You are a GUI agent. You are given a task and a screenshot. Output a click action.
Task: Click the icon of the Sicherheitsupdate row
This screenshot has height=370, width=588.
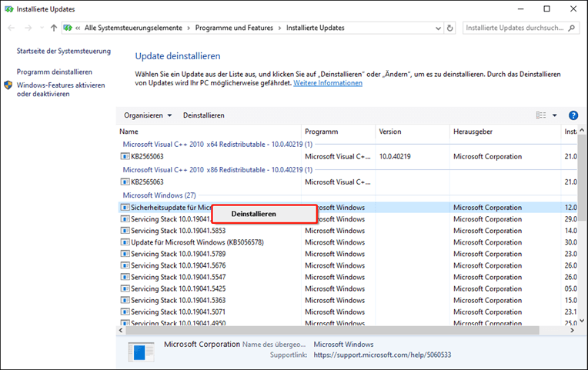125,207
